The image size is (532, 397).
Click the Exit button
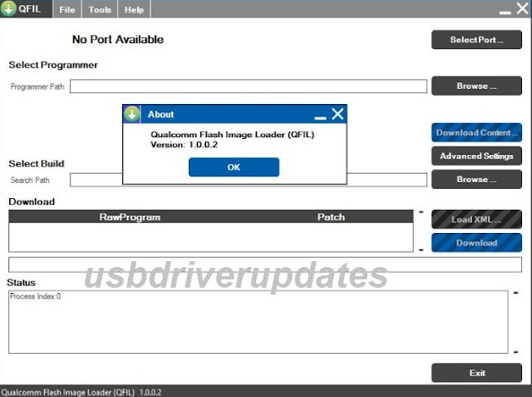(476, 373)
